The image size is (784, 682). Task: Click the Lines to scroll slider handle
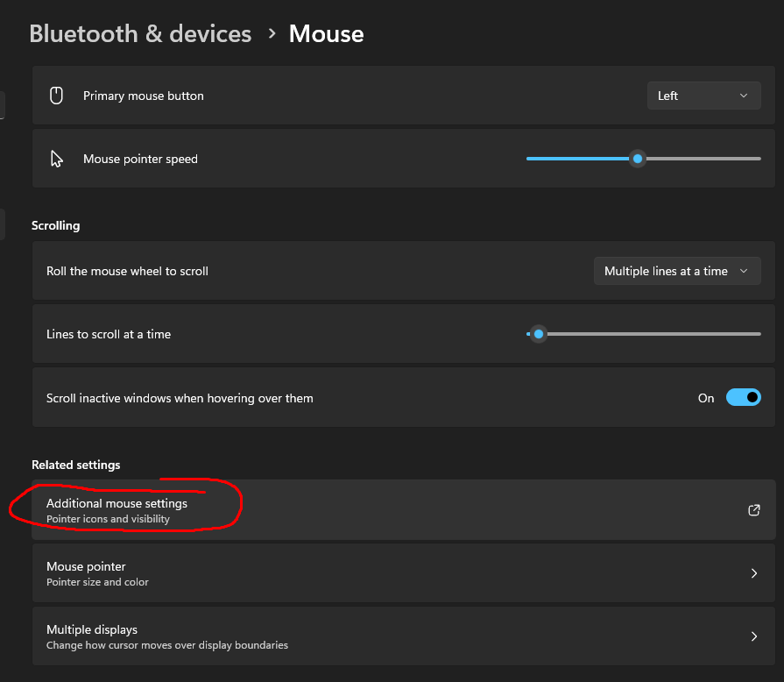pos(539,334)
